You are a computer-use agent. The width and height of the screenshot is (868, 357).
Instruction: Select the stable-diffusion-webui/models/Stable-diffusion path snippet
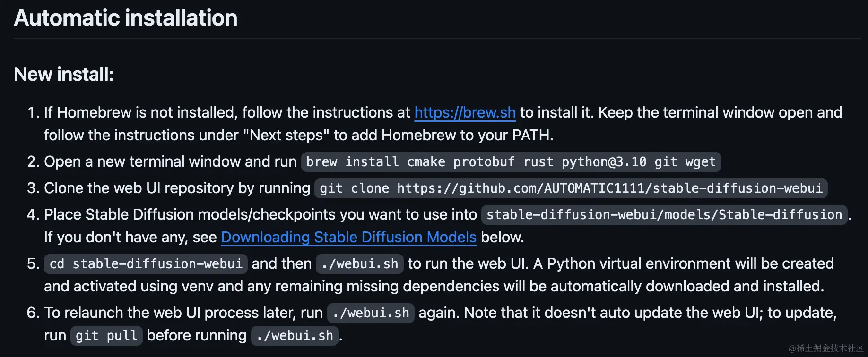coord(664,215)
